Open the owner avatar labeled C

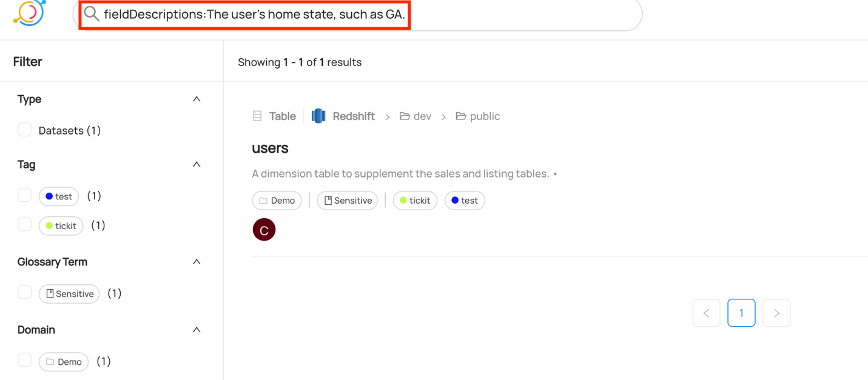click(x=264, y=230)
